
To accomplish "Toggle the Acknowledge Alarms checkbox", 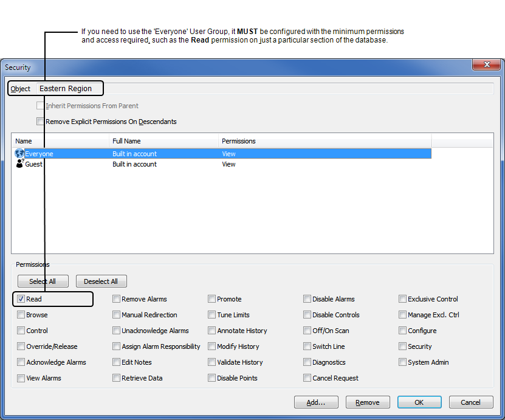I will (21, 362).
